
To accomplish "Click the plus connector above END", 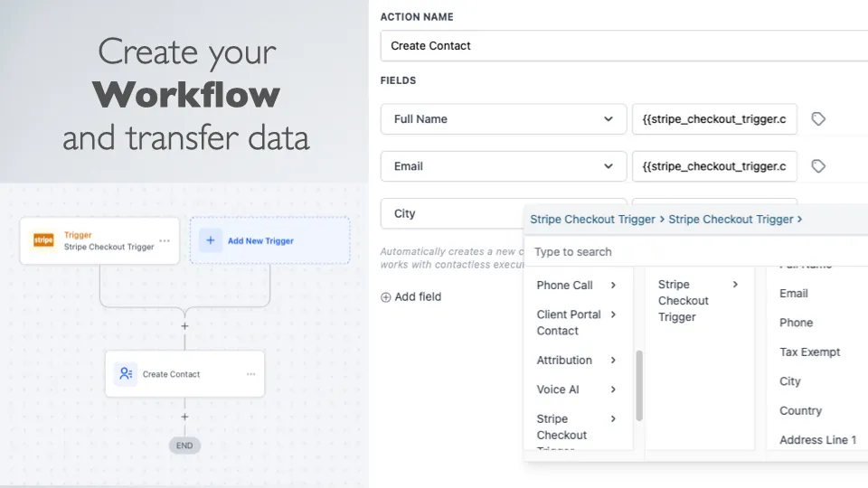I will [184, 418].
